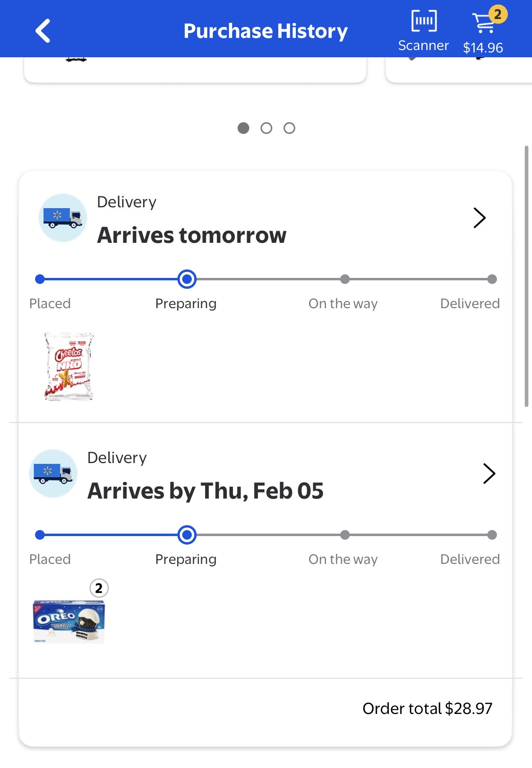Tap the Oreo quantity badge
Image resolution: width=532 pixels, height=768 pixels.
tap(99, 588)
